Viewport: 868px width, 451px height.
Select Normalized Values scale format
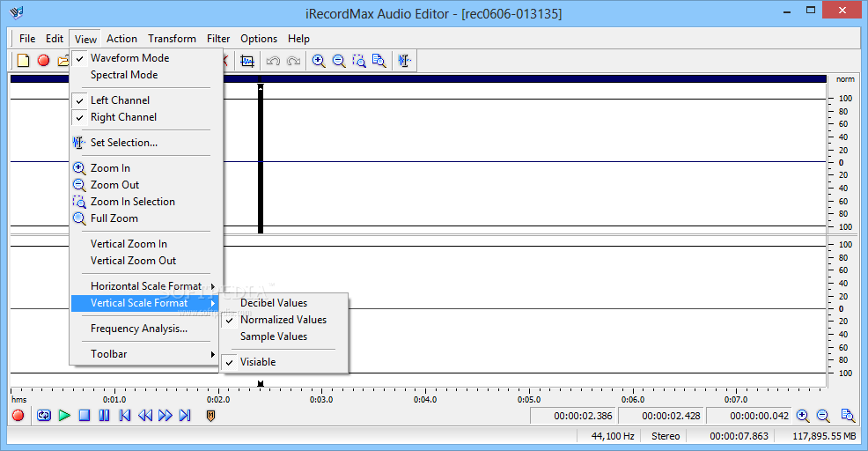(x=284, y=320)
